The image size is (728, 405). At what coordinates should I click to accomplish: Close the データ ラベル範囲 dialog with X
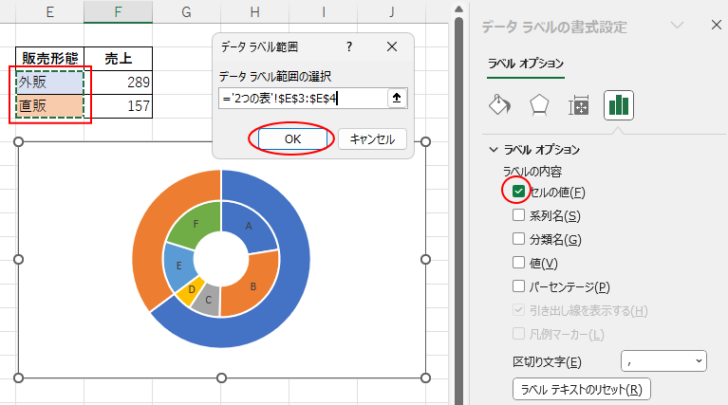point(391,47)
